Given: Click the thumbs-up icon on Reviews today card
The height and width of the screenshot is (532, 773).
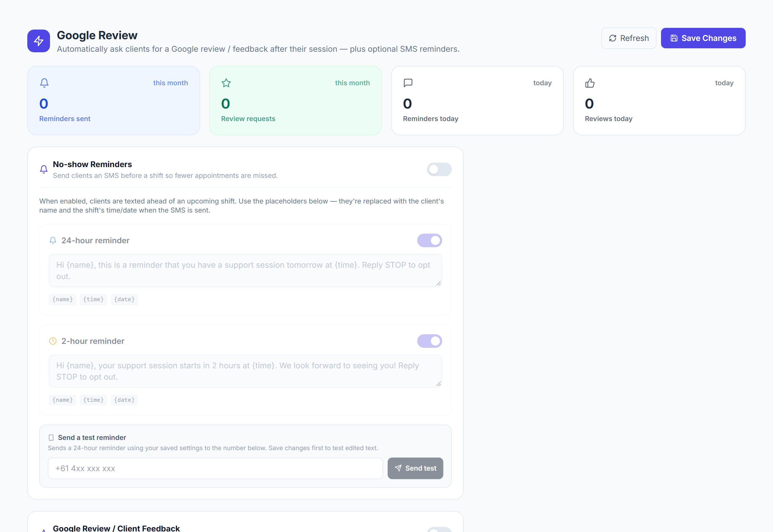Looking at the screenshot, I should tap(590, 83).
